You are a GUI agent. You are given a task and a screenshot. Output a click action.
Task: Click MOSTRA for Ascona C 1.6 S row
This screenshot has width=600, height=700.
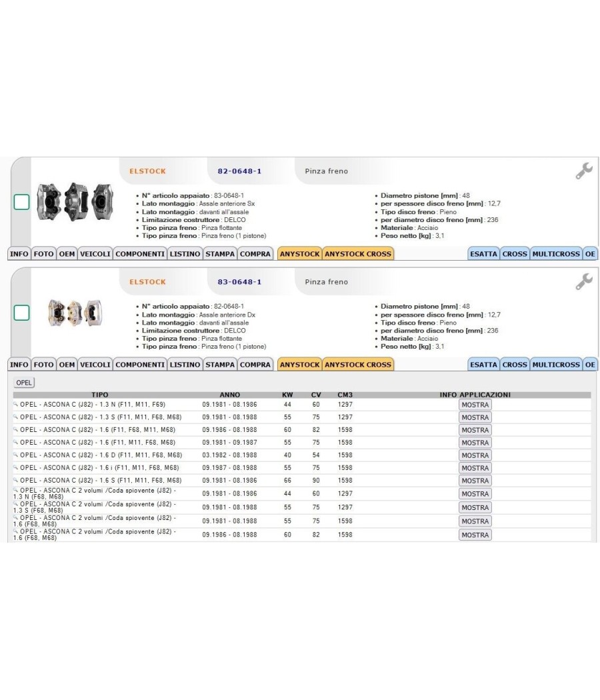pyautogui.click(x=475, y=481)
